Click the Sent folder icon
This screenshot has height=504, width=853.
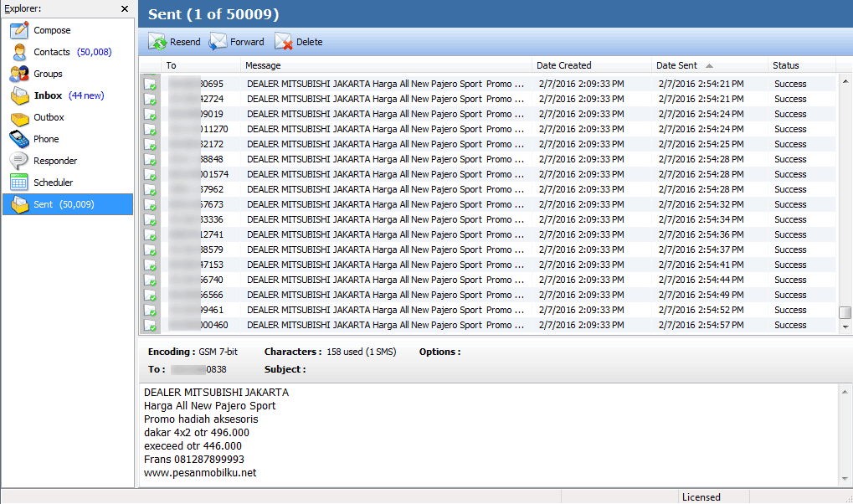point(19,204)
